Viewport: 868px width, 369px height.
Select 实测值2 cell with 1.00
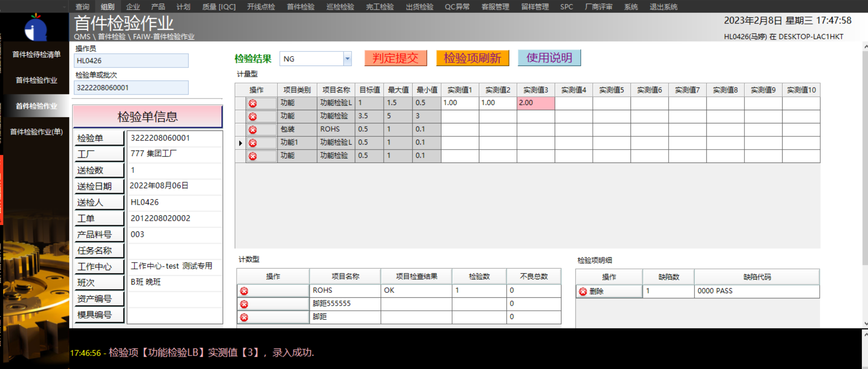pos(498,103)
